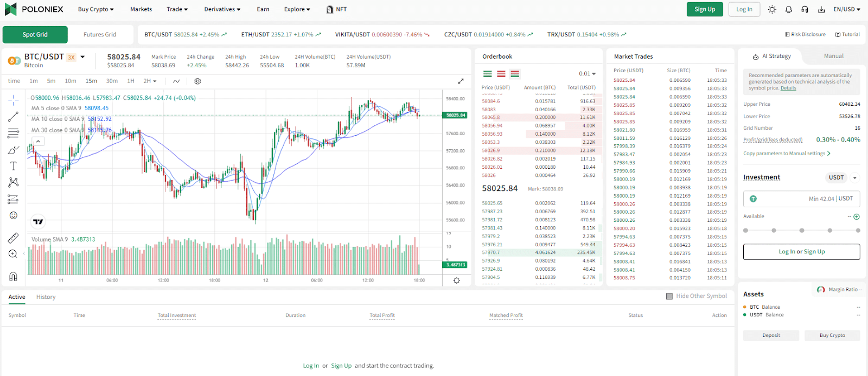The height and width of the screenshot is (376, 868).
Task: Open the NFT menu item
Action: pyautogui.click(x=336, y=9)
